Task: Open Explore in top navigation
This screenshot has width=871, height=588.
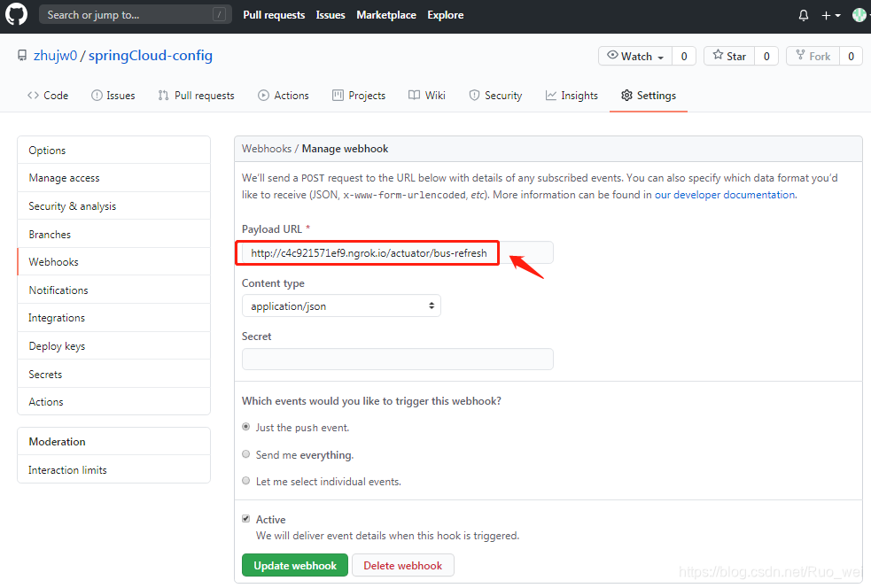Action: point(446,15)
